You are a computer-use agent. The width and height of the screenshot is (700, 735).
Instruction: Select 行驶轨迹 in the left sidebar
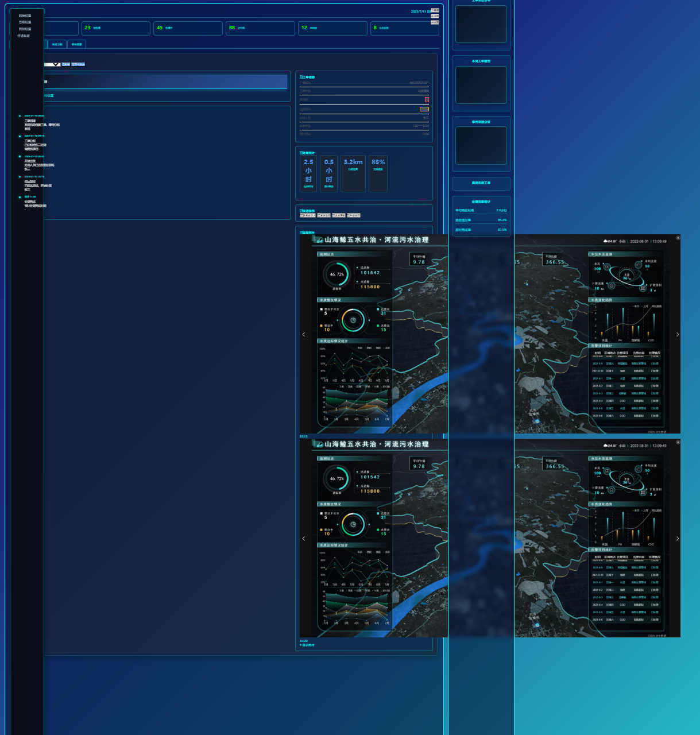coord(24,36)
